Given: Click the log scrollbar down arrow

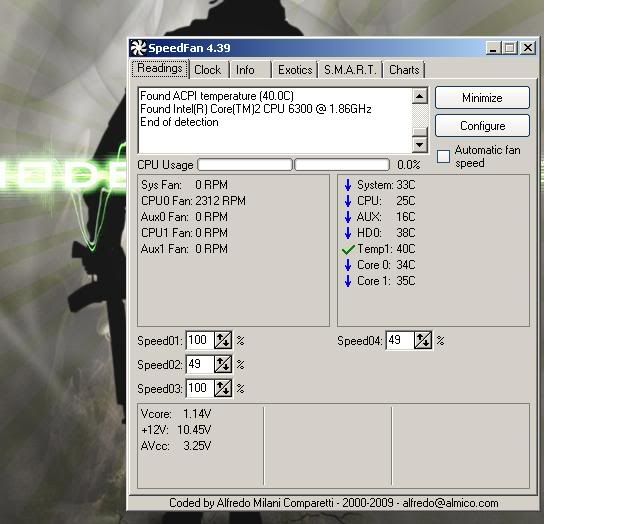Looking at the screenshot, I should (420, 144).
